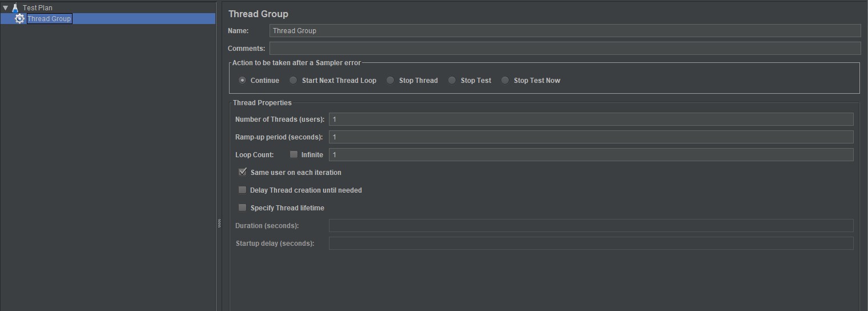
Task: Click the Loop Count value field
Action: pyautogui.click(x=590, y=155)
